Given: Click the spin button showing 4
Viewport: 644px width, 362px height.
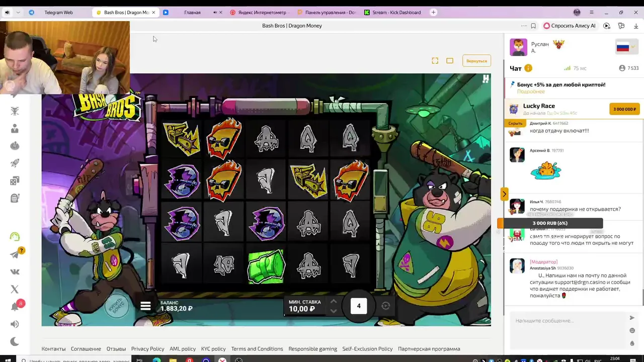Looking at the screenshot, I should tap(359, 306).
